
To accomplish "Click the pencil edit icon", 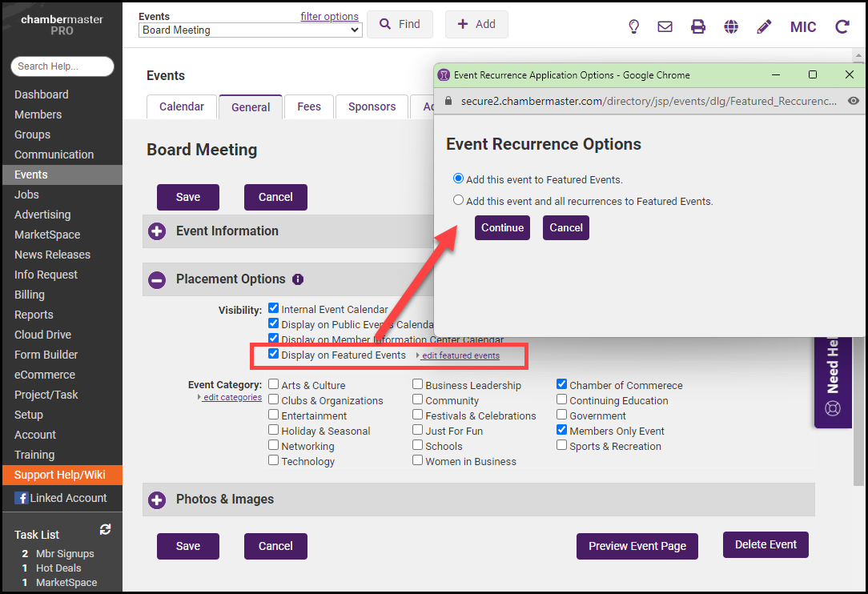I will click(x=764, y=26).
